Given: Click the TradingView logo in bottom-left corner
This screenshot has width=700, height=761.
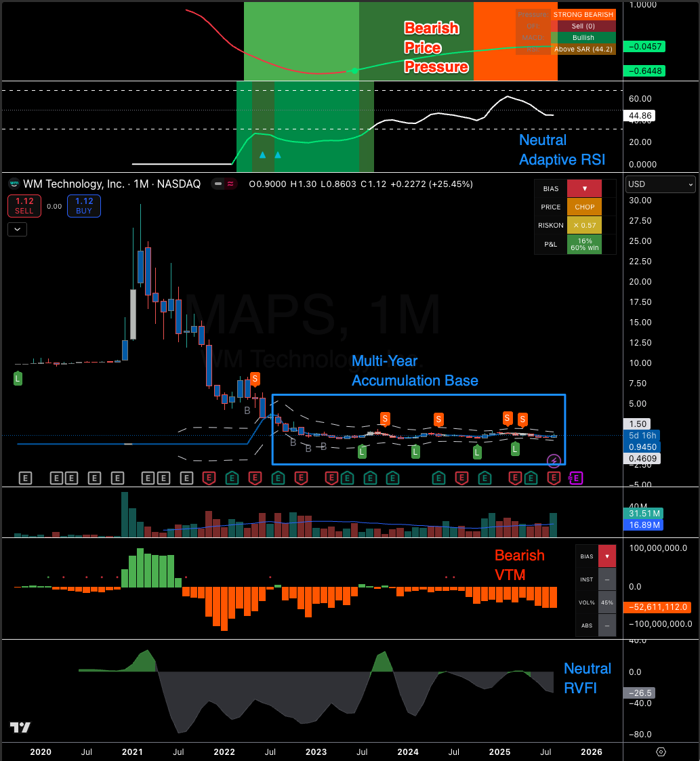Looking at the screenshot, I should point(20,727).
